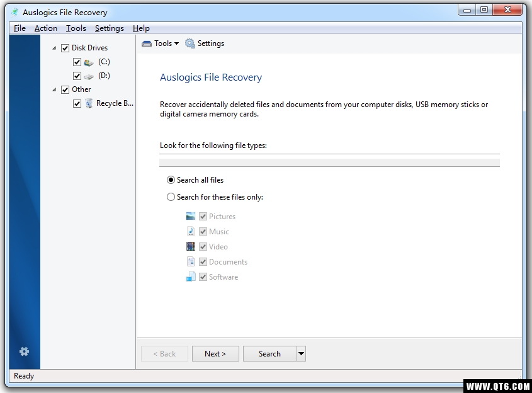Uncheck the Disk Drives checkbox
Image resolution: width=532 pixels, height=393 pixels.
[x=65, y=48]
